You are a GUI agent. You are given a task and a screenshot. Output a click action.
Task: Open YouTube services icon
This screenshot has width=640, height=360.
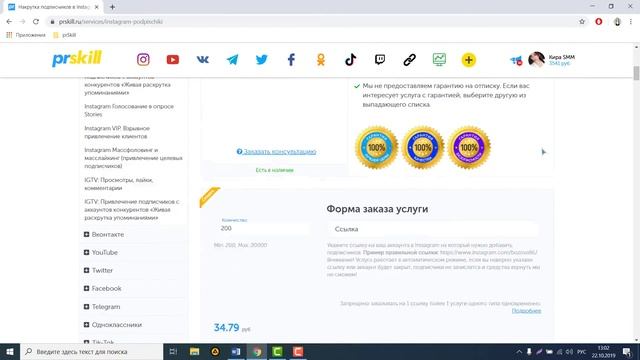173,60
